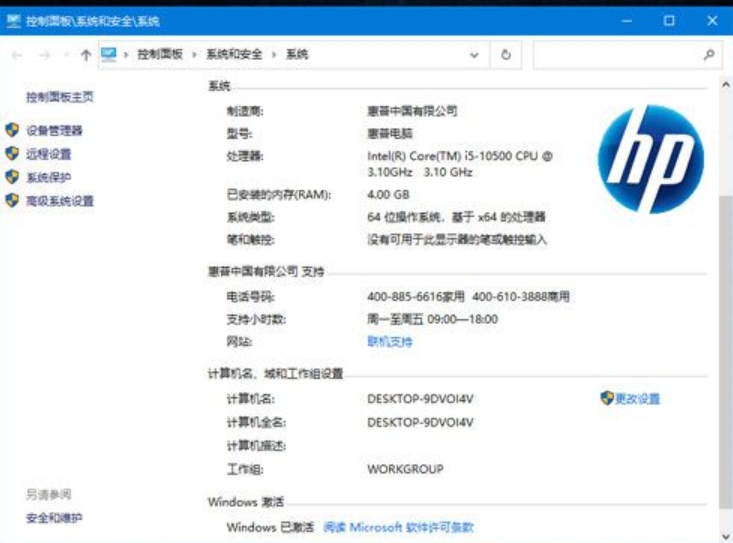The image size is (733, 543).
Task: Click scrollbar up arrow
Action: click(x=726, y=85)
